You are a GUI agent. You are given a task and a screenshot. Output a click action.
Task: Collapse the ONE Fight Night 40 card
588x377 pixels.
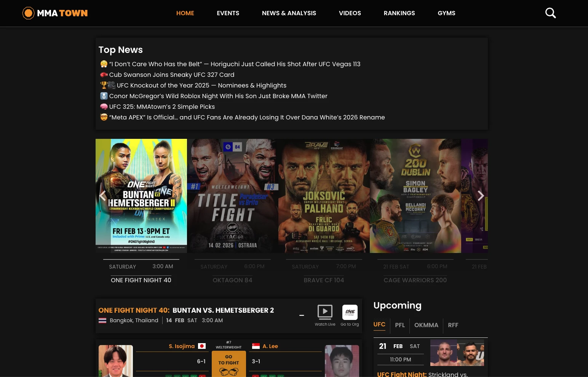(x=302, y=315)
